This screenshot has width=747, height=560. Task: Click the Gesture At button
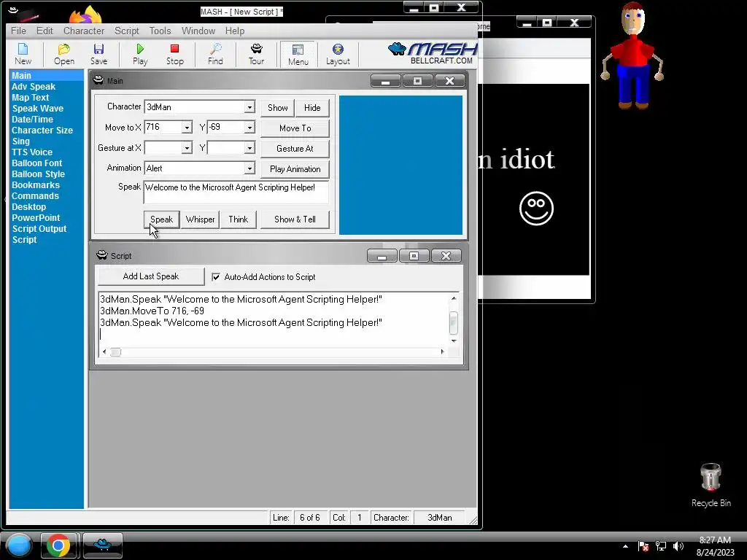(295, 149)
